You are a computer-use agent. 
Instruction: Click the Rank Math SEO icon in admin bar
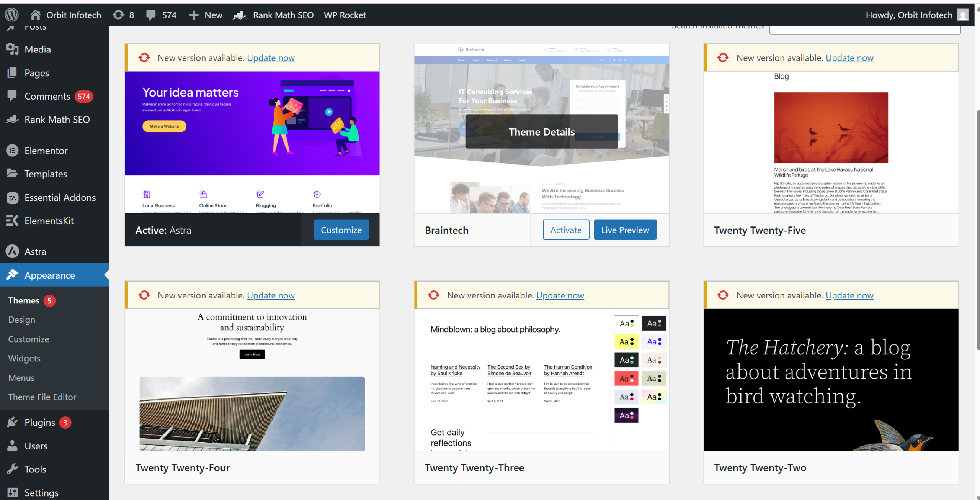239,15
